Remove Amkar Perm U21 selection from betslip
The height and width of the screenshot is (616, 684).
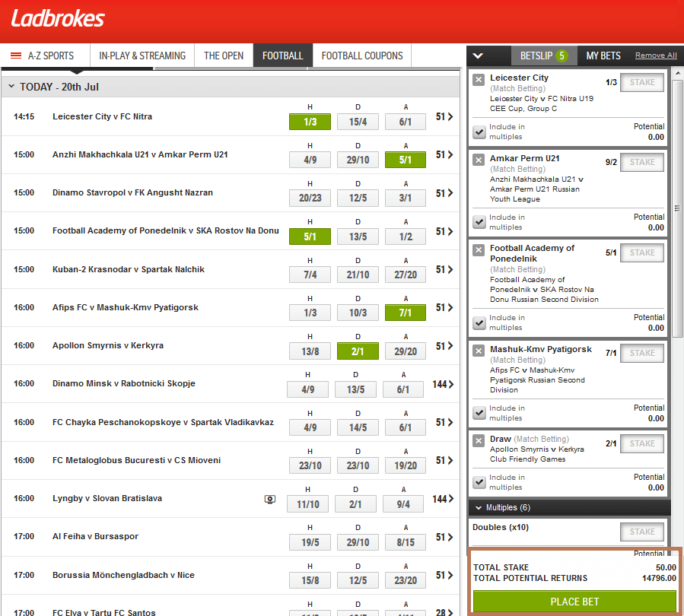479,160
